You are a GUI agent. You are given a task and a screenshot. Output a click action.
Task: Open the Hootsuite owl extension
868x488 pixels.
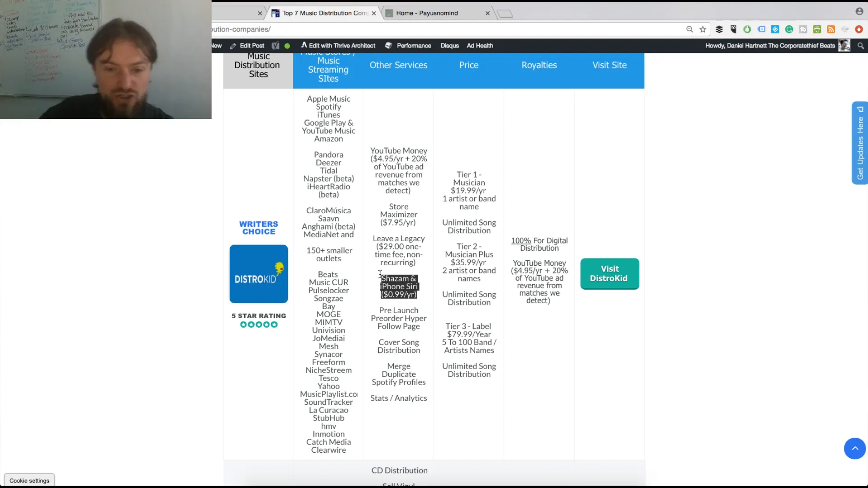click(733, 29)
